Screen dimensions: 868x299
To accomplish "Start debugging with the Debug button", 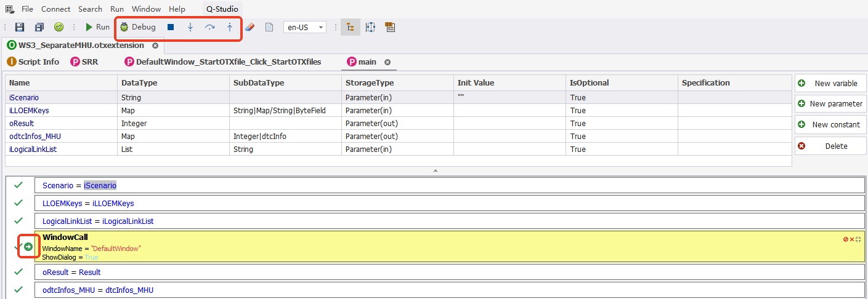I will (138, 27).
